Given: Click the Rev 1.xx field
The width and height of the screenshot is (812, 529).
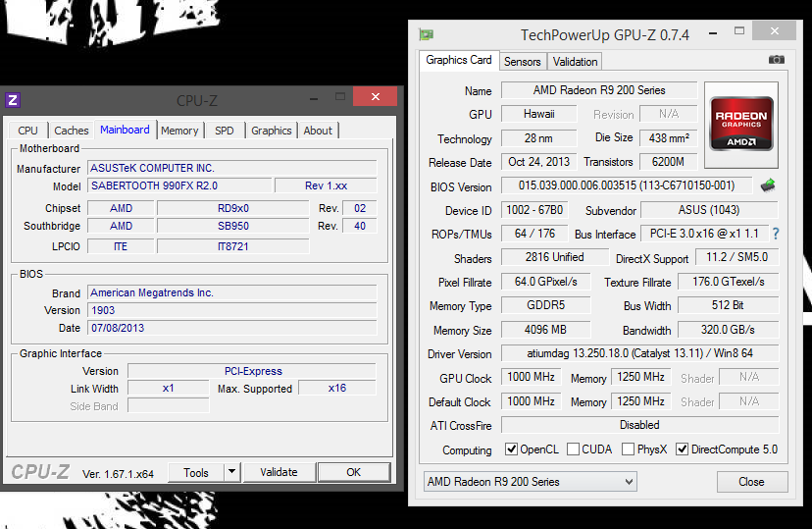Looking at the screenshot, I should pyautogui.click(x=326, y=185).
